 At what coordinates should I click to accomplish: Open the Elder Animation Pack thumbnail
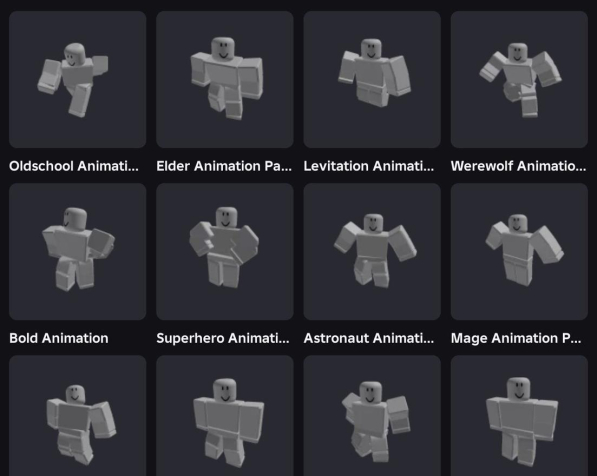pos(225,79)
